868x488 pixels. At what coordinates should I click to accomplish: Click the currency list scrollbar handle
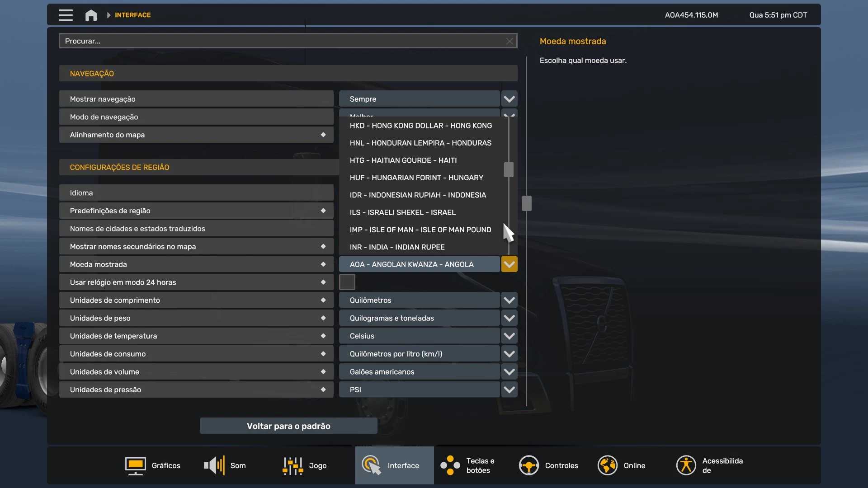pos(509,170)
